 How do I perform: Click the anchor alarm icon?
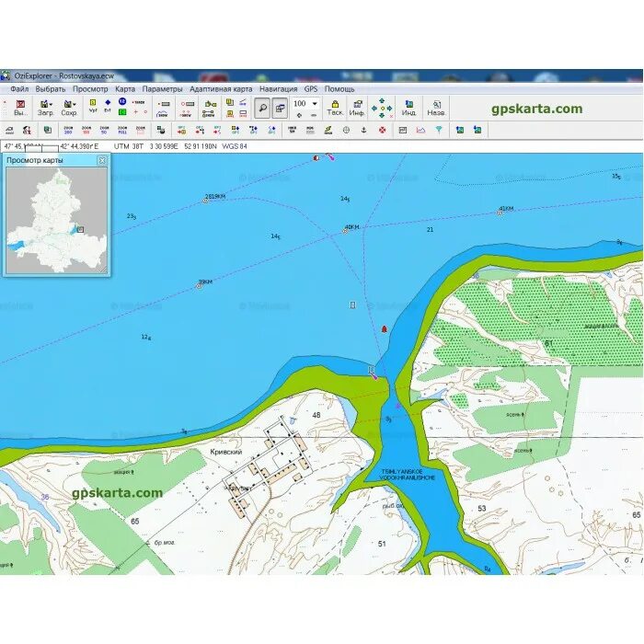pyautogui.click(x=363, y=130)
